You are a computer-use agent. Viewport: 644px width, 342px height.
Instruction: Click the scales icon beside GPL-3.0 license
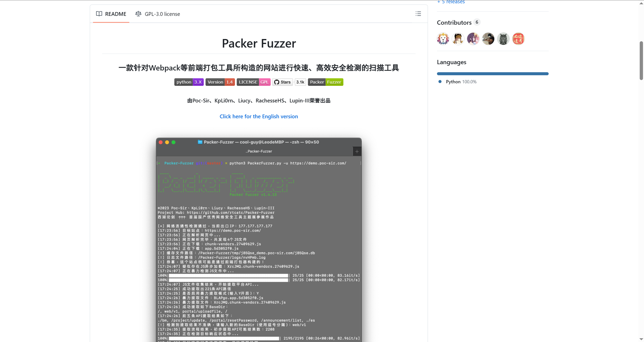[138, 14]
